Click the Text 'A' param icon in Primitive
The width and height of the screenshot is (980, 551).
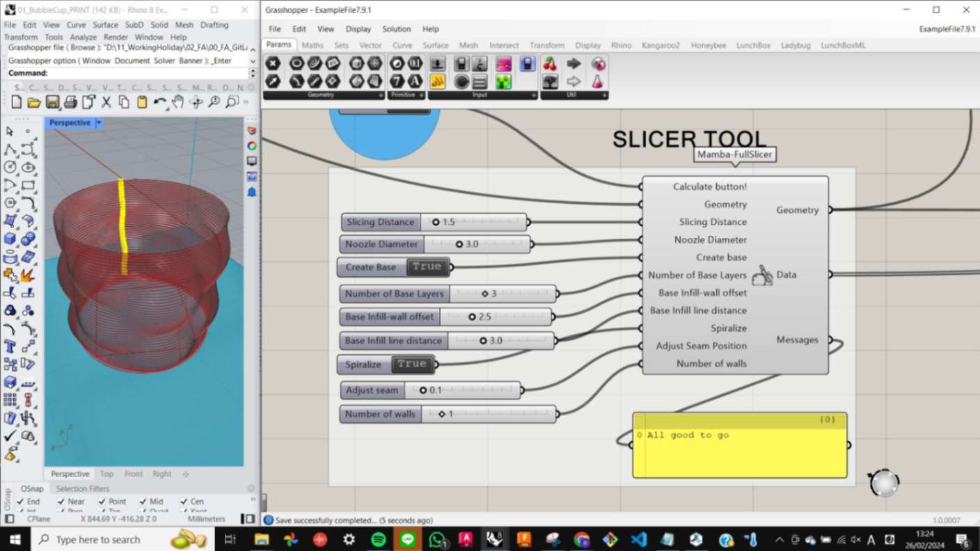(x=415, y=81)
